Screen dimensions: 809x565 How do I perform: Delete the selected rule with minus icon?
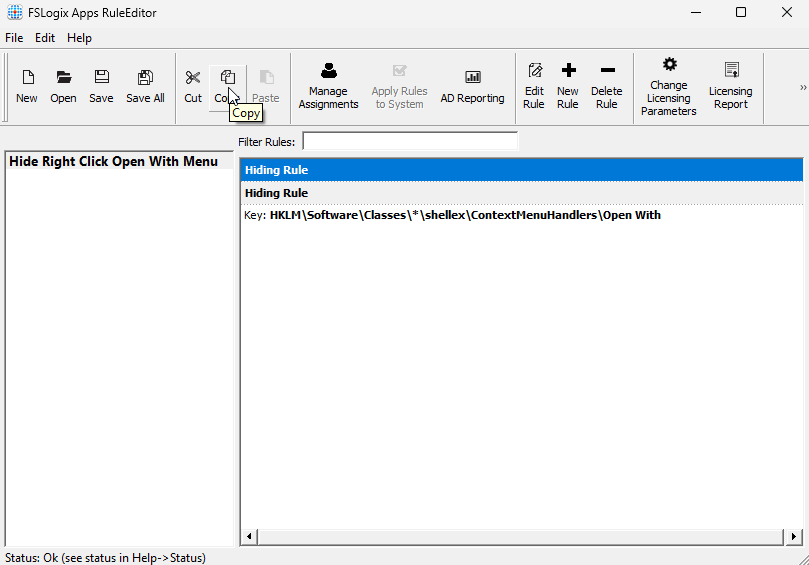pyautogui.click(x=606, y=87)
